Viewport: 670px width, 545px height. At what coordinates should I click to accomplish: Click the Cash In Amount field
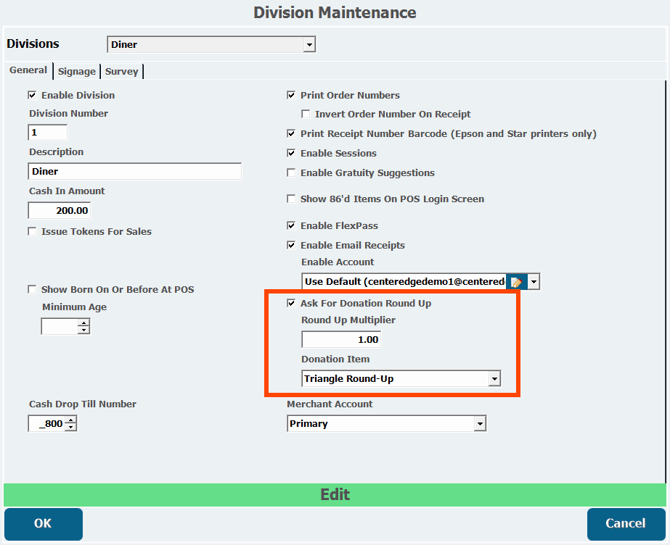60,211
